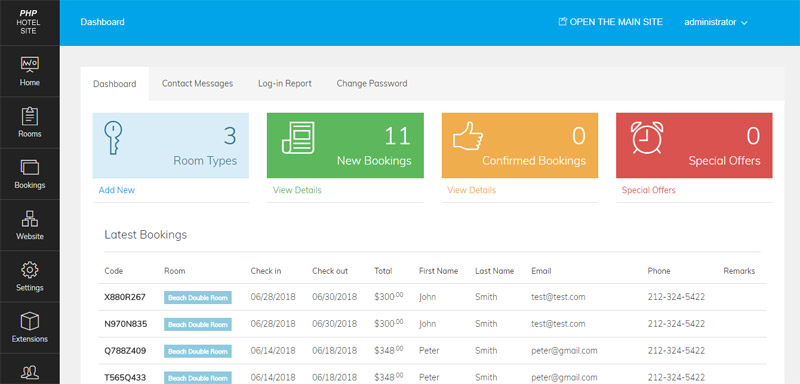Click the alarm clock icon on Special Offers

coord(647,137)
